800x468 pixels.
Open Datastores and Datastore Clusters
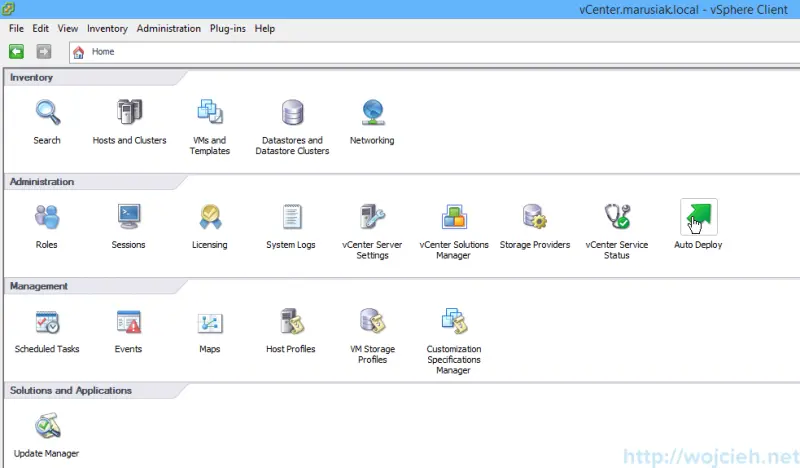(292, 112)
